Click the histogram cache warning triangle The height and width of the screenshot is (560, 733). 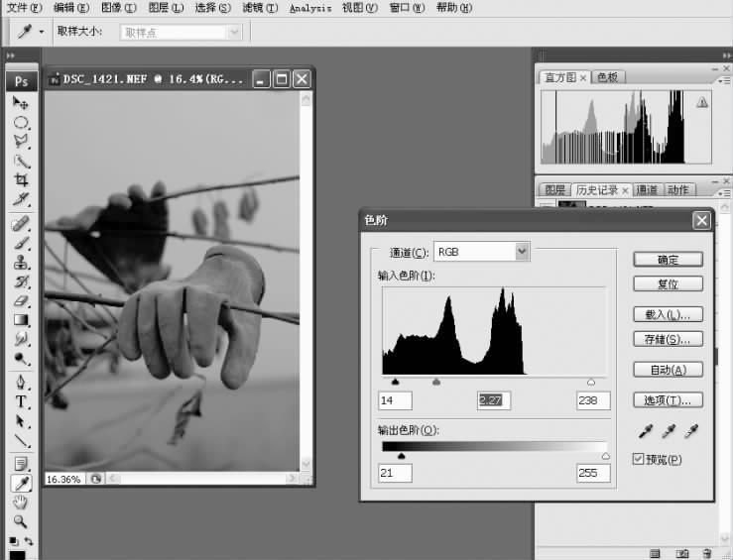point(702,102)
